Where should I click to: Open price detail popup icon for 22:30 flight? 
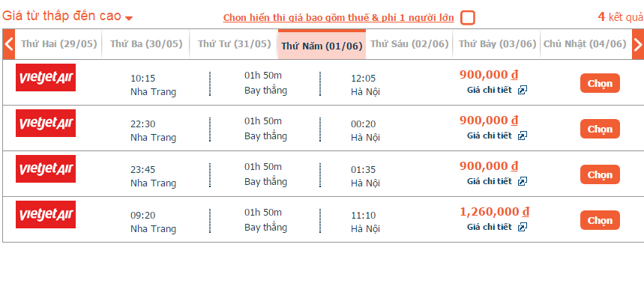(522, 136)
